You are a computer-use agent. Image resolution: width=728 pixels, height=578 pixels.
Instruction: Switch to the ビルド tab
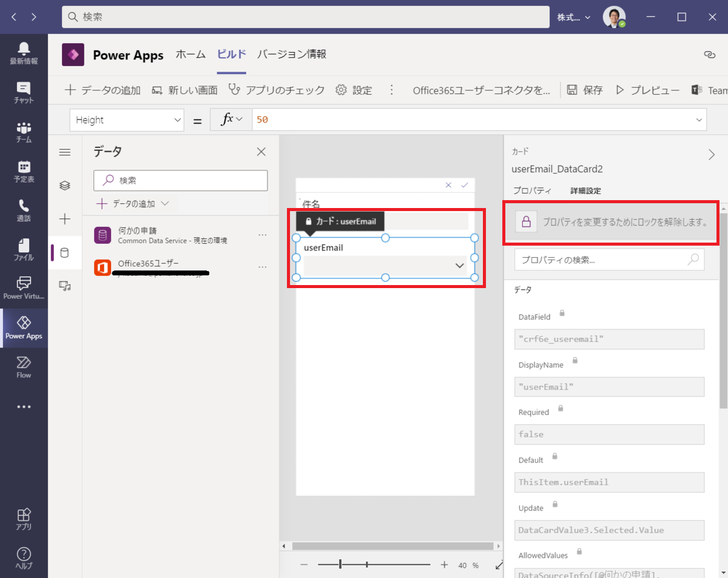click(x=232, y=55)
